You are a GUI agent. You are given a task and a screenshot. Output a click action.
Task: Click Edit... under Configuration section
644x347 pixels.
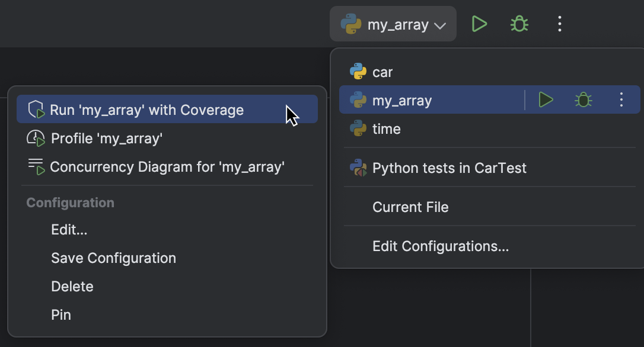(69, 229)
